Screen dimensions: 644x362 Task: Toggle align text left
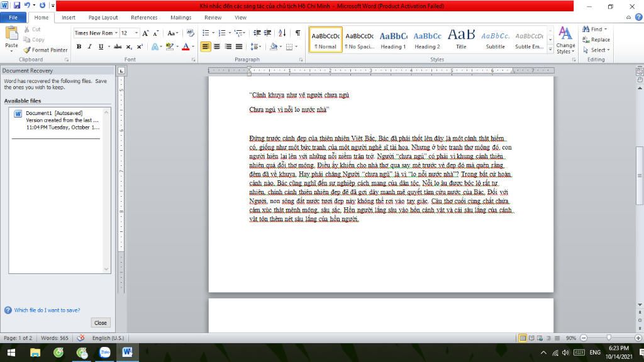206,47
